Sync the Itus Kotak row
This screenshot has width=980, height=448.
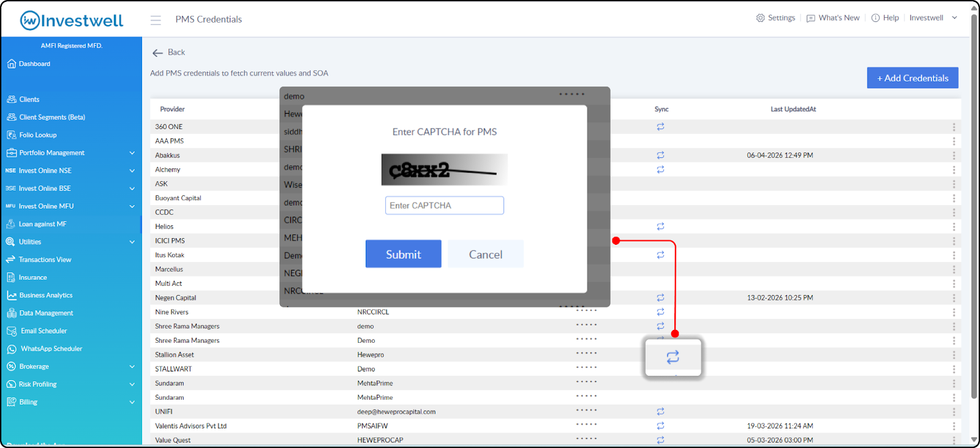[660, 255]
